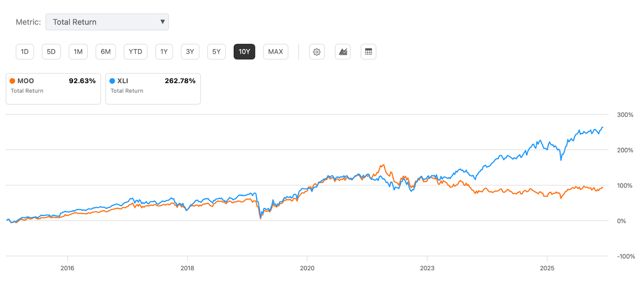Click the XLI Total Return legend card
Viewport: 644px width, 281px height.
tap(153, 89)
